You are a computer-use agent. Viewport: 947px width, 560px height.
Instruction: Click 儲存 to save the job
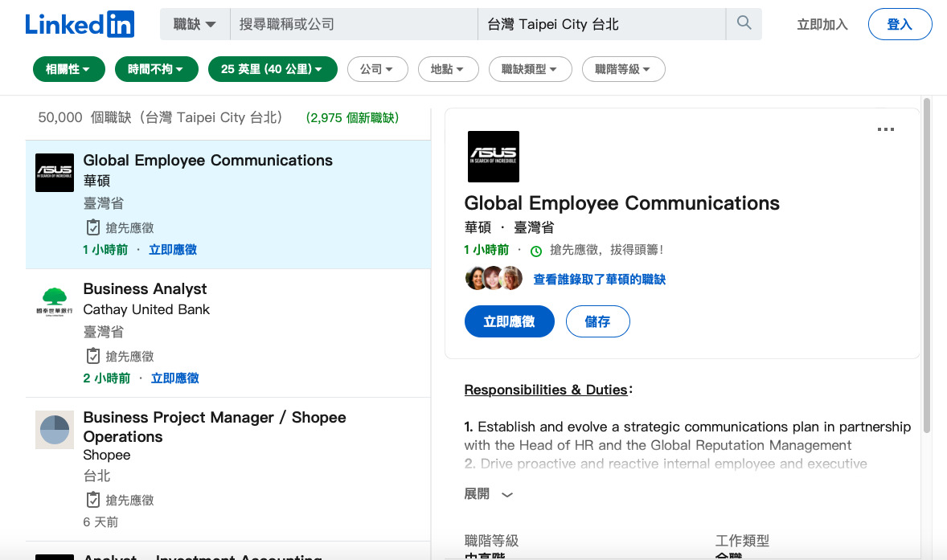(x=598, y=321)
